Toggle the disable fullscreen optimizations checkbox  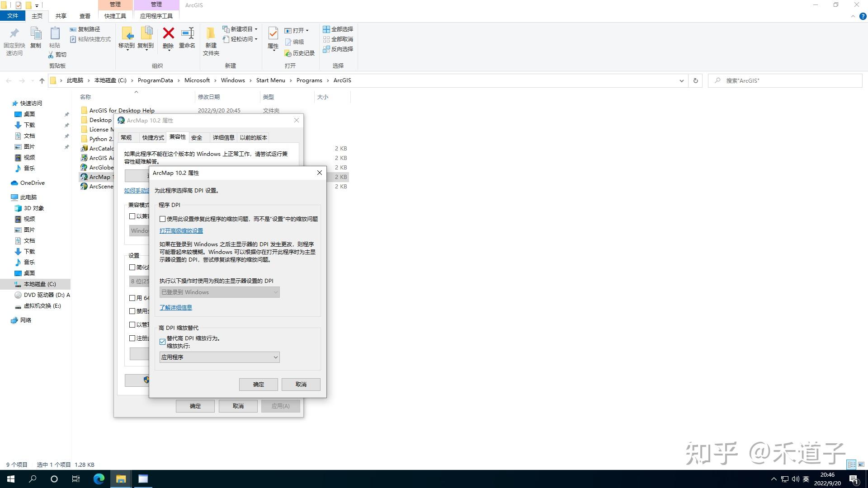coord(132,311)
